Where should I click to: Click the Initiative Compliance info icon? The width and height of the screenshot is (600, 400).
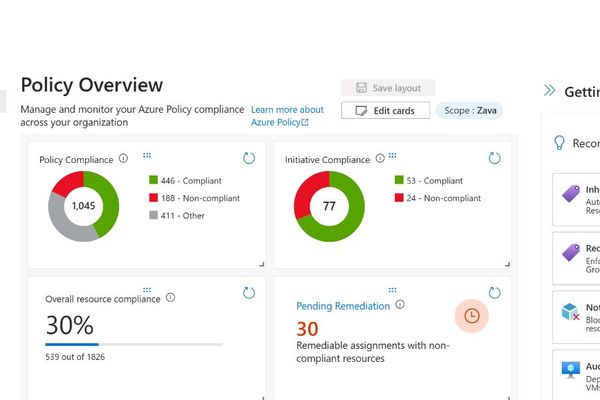click(x=380, y=158)
